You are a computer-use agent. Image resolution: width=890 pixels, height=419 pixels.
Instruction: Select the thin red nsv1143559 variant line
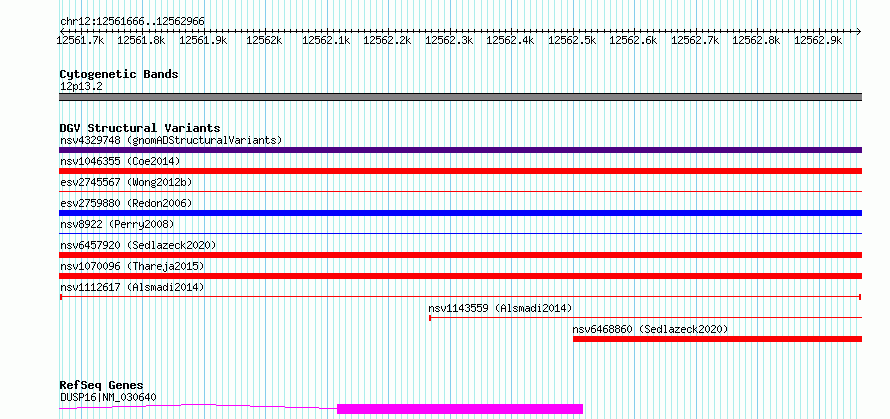pyautogui.click(x=645, y=318)
